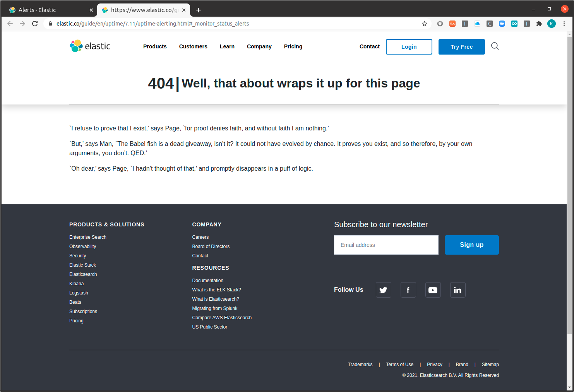574x392 pixels.
Task: Go back using the back arrow
Action: coord(10,23)
